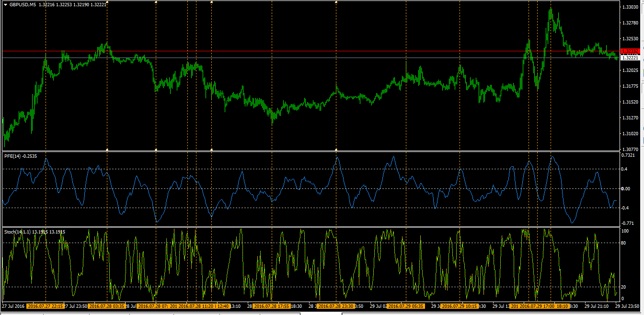Click the 0.7321 PFE scale value
Viewport: 644px width, 315px height.
628,155
